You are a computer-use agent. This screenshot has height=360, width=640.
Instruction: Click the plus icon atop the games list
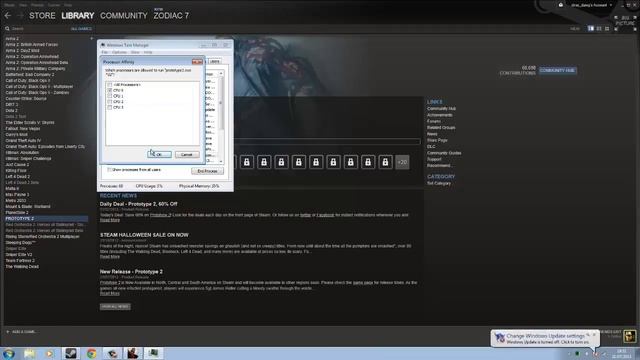[91, 38]
